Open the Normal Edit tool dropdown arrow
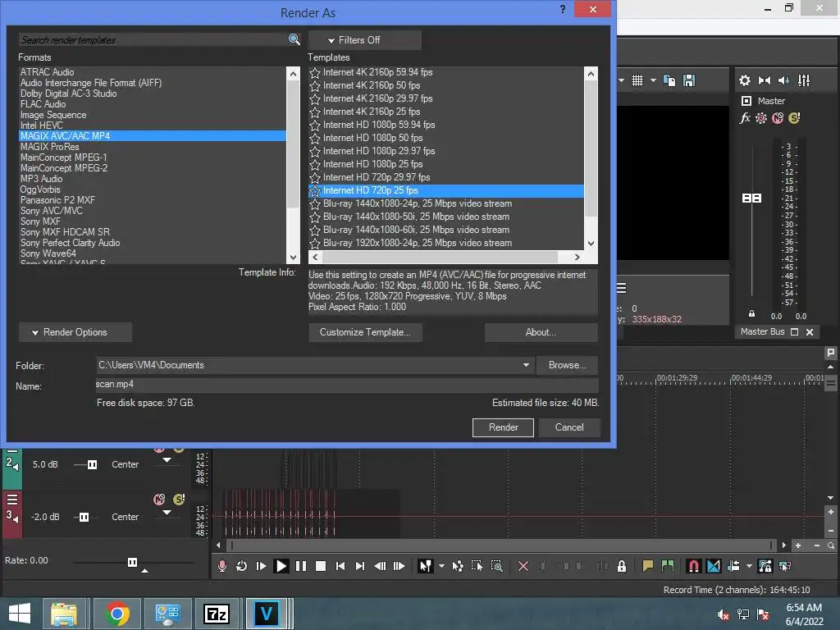The width and height of the screenshot is (840, 630). [x=441, y=566]
